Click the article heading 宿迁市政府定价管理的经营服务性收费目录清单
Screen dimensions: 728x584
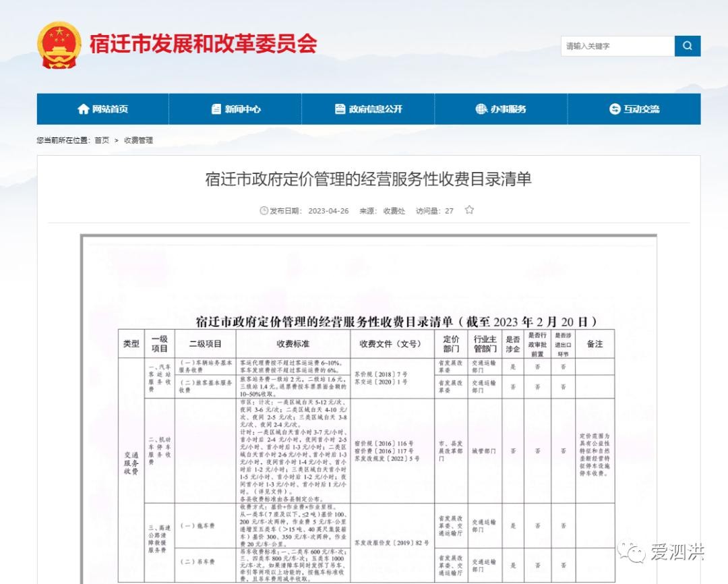click(x=368, y=179)
